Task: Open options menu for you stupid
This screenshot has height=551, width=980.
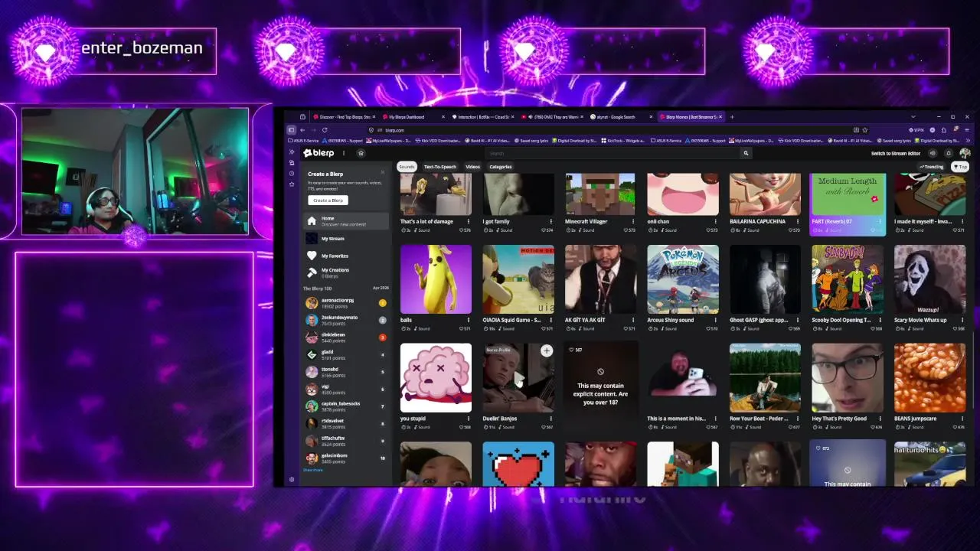Action: [469, 419]
